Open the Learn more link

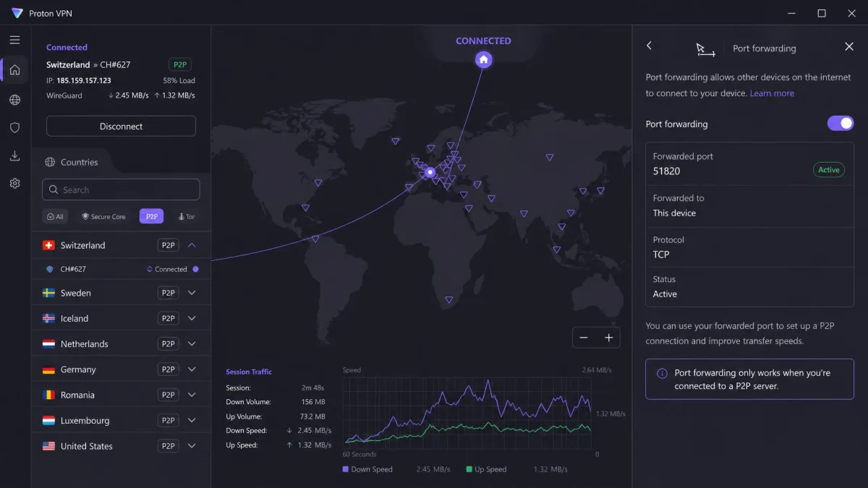point(772,93)
